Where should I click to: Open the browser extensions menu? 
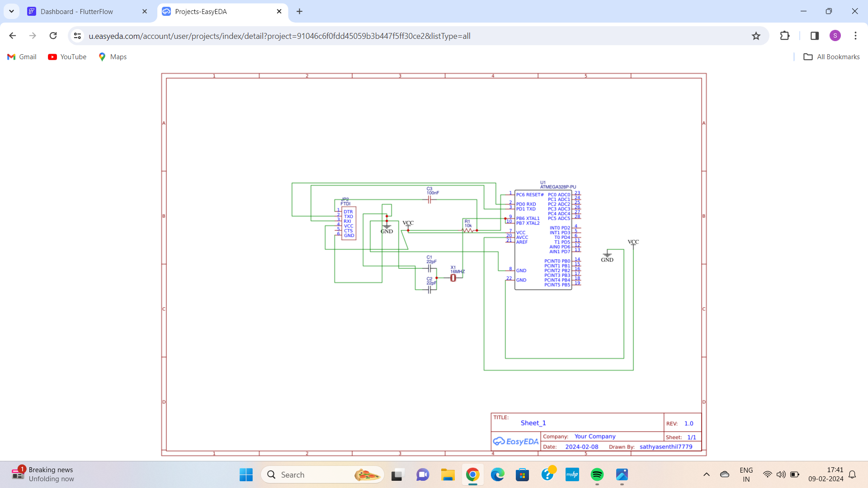pyautogui.click(x=785, y=36)
